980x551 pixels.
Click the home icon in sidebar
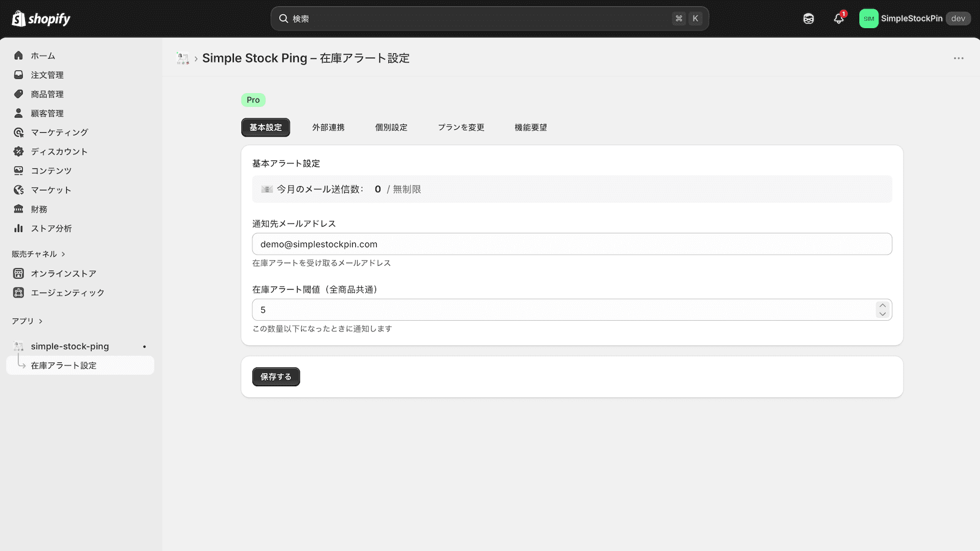pyautogui.click(x=18, y=56)
